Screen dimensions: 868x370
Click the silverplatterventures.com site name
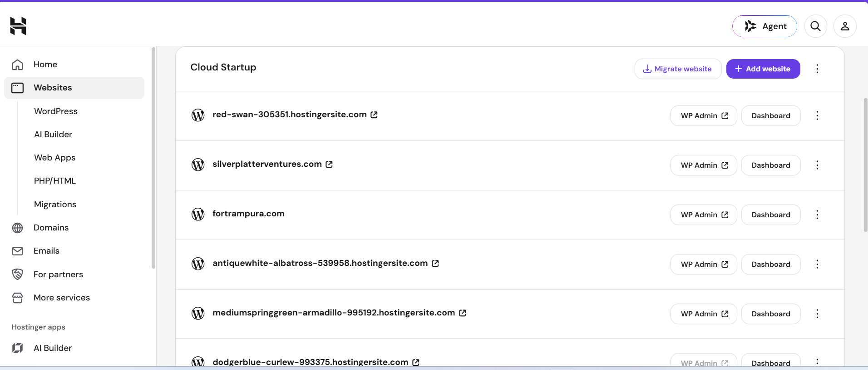click(267, 164)
